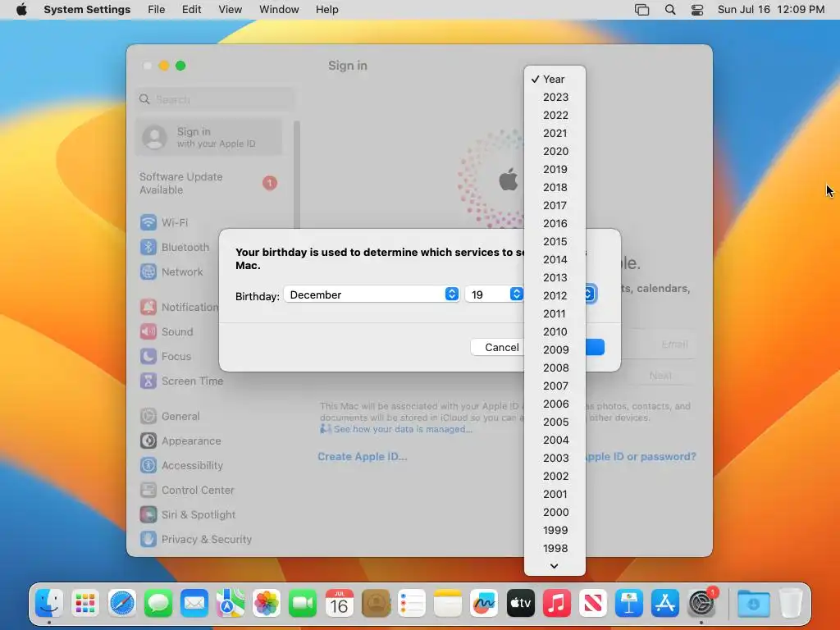Image resolution: width=840 pixels, height=630 pixels.
Task: Open Screen Time in sidebar
Action: 182,381
